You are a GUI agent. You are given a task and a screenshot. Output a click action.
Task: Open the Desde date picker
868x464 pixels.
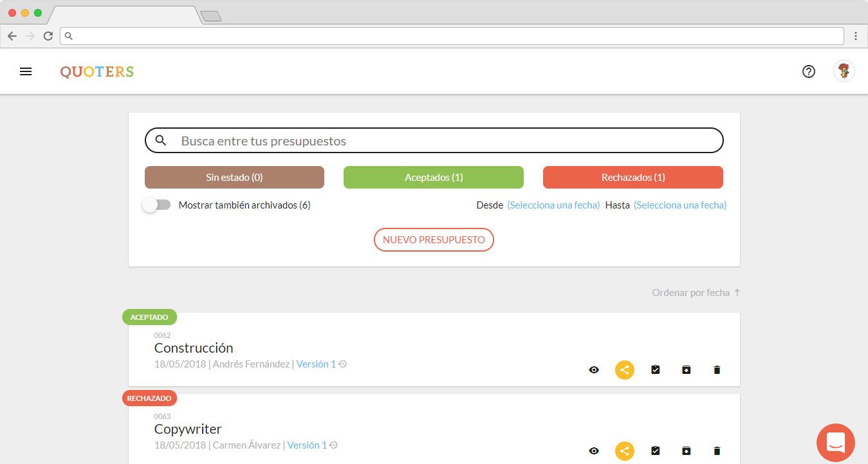(553, 205)
